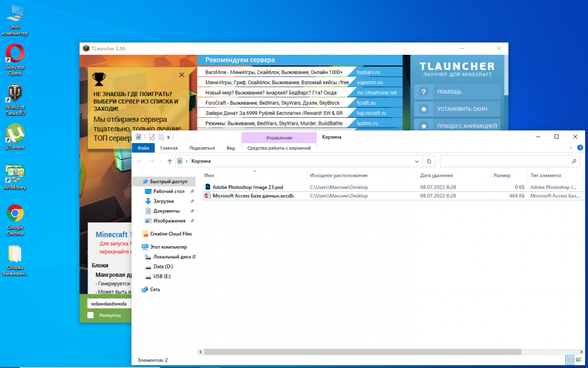The width and height of the screenshot is (588, 368).
Task: Open the recent locations dropdown arrow
Action: 161,161
